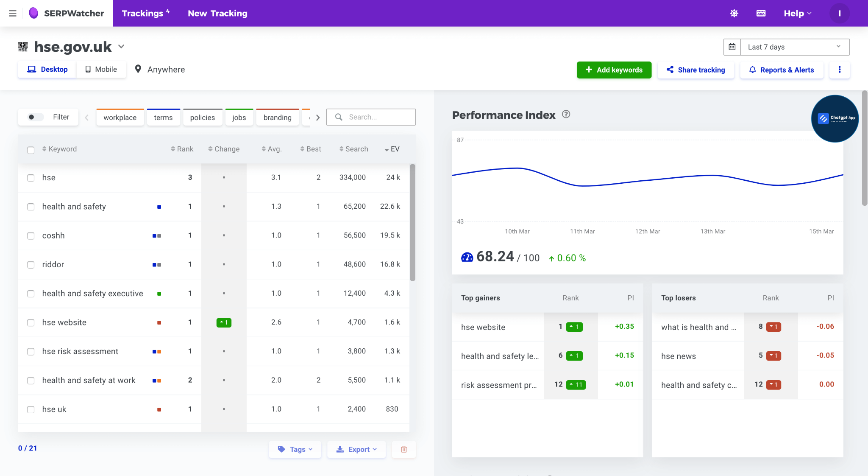Open the New Tracking tab
Viewport: 868px width, 476px height.
point(217,13)
